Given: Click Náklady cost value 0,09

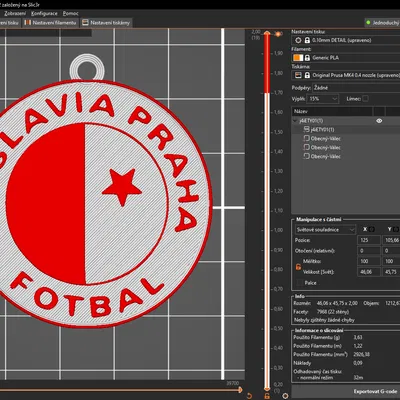Looking at the screenshot, I should [x=358, y=363].
